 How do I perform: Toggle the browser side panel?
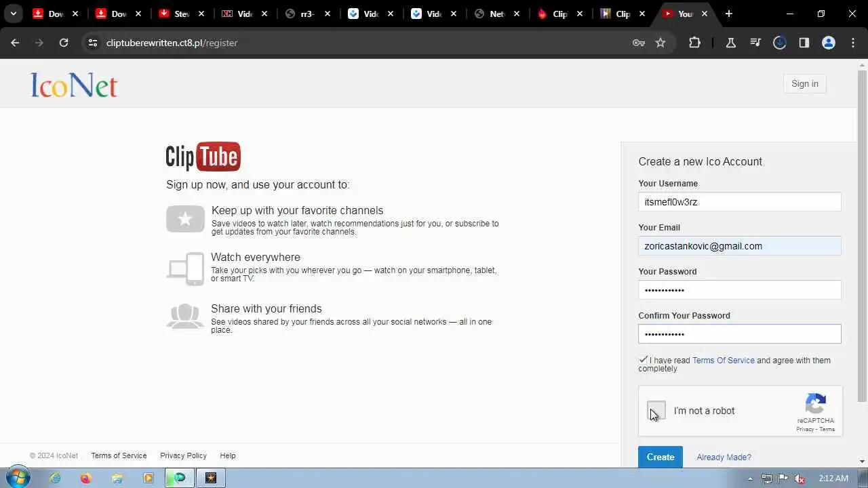(x=804, y=43)
